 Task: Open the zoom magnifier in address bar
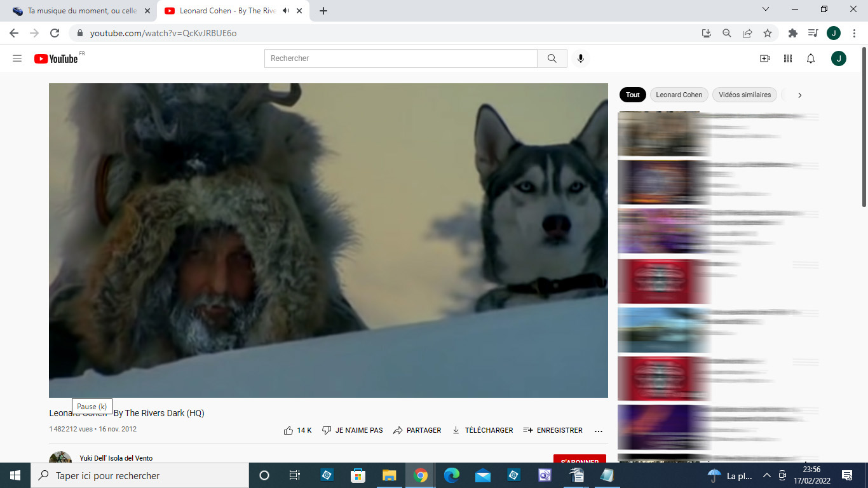click(726, 33)
